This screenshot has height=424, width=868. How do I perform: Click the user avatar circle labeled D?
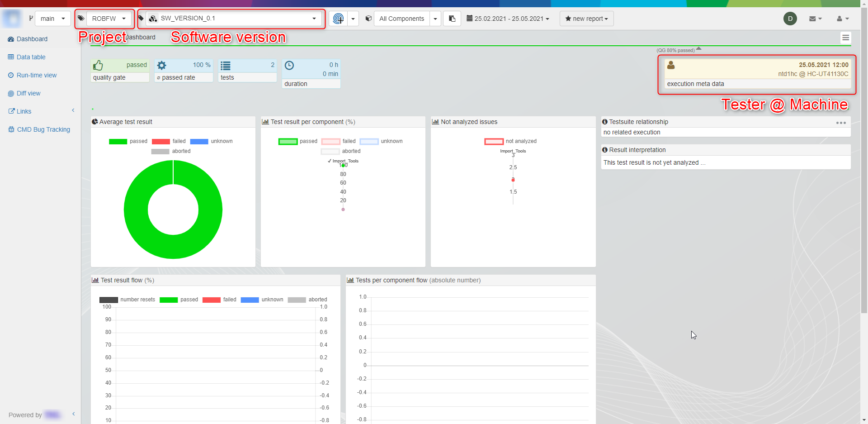(790, 19)
